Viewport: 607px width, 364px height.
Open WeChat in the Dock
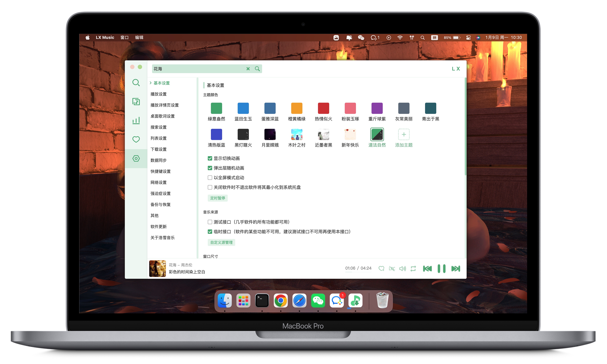318,301
